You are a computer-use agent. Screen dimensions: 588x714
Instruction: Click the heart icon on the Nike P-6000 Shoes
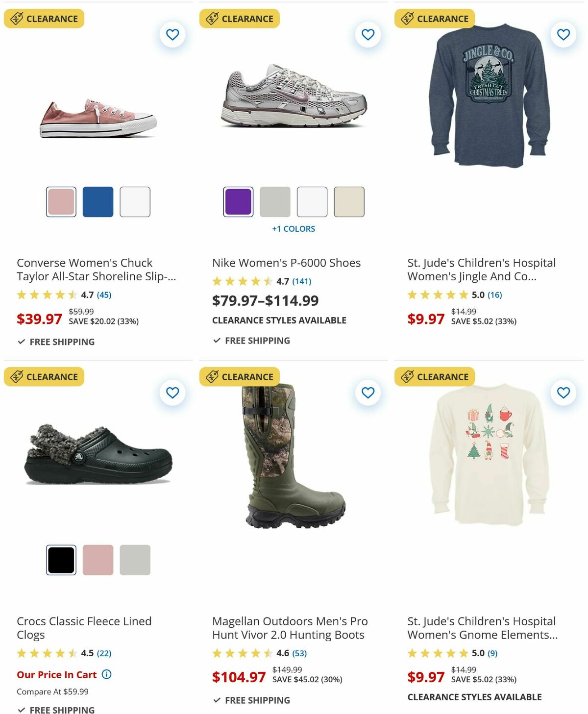click(367, 35)
